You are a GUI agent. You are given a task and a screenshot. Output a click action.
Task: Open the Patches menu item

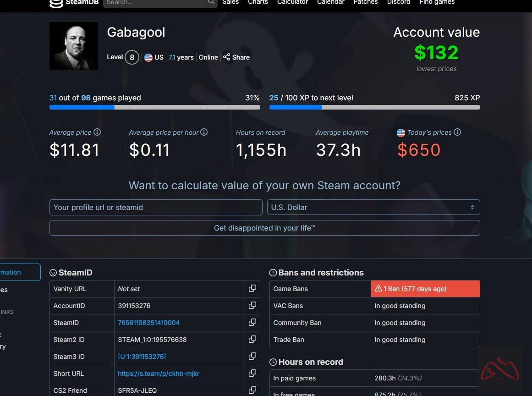[x=366, y=2]
